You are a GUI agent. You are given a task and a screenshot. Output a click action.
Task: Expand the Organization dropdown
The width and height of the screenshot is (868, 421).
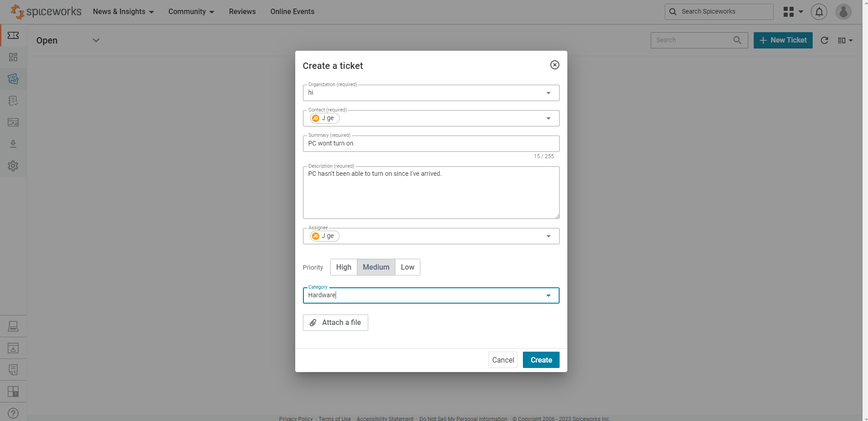(548, 92)
